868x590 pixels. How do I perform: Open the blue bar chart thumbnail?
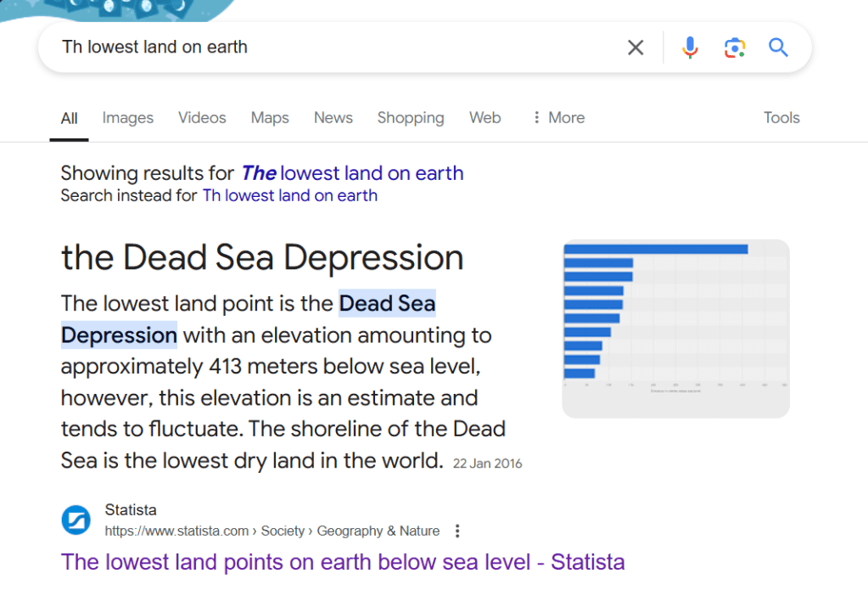click(675, 329)
